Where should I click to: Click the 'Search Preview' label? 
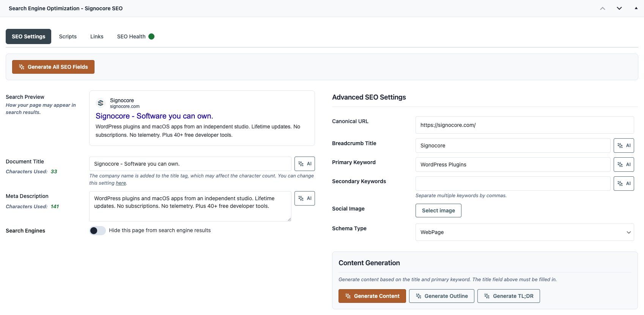click(x=25, y=97)
